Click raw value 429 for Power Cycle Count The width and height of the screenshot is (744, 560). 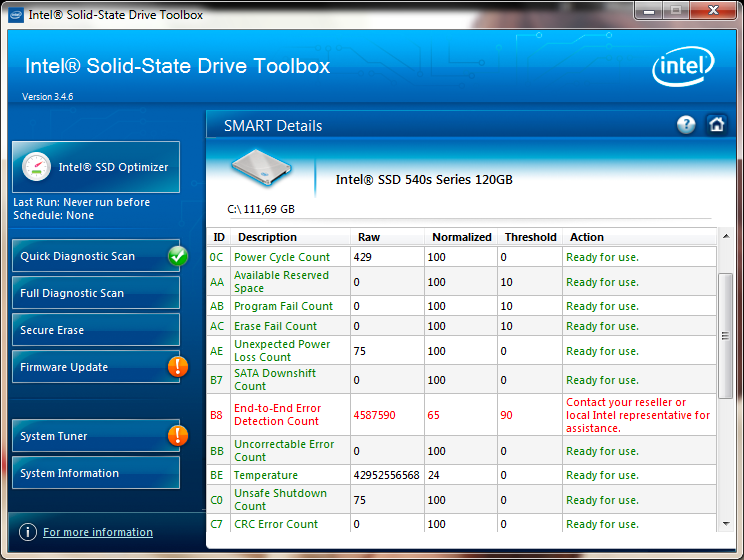click(x=363, y=257)
